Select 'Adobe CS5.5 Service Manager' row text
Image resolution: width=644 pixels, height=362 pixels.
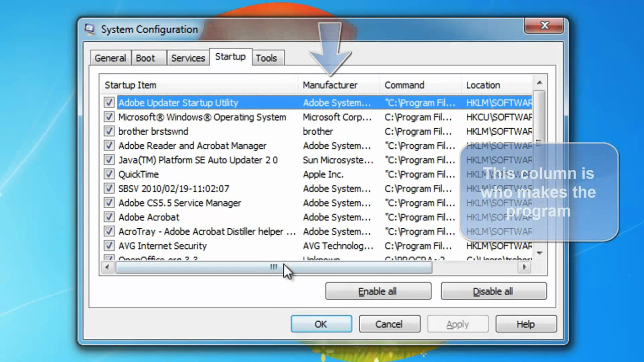180,203
